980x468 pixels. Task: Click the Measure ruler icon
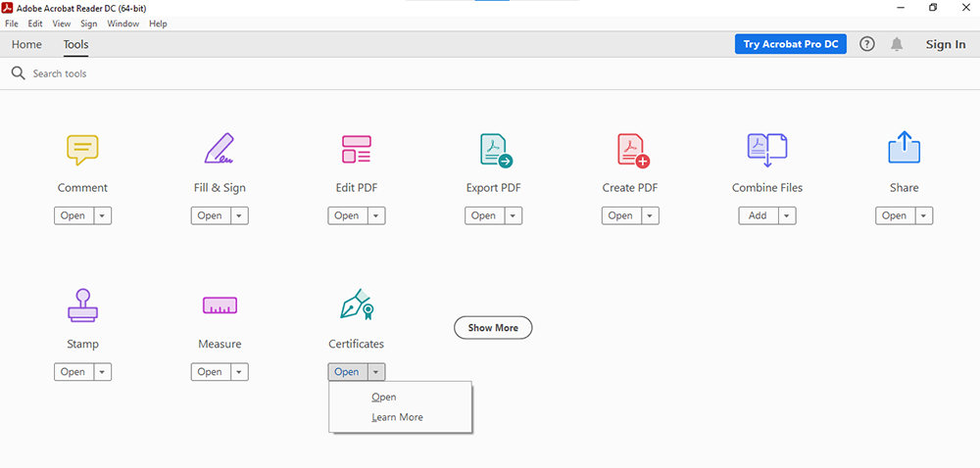click(220, 305)
